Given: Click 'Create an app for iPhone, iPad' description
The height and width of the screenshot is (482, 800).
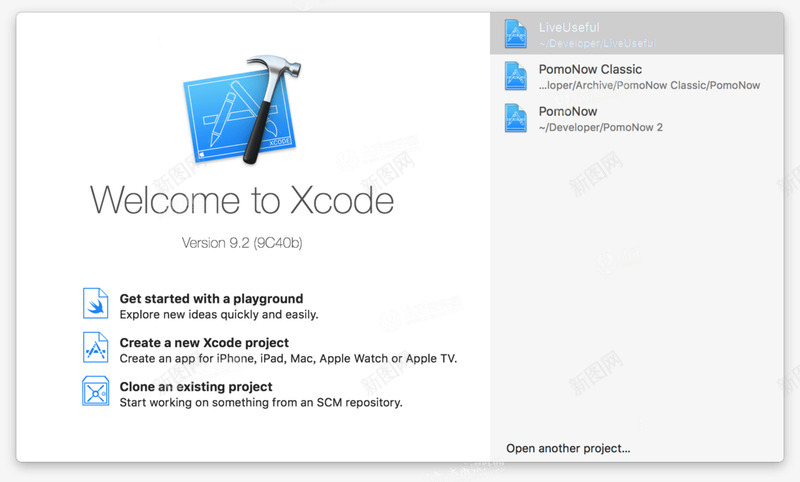Looking at the screenshot, I should (x=288, y=359).
